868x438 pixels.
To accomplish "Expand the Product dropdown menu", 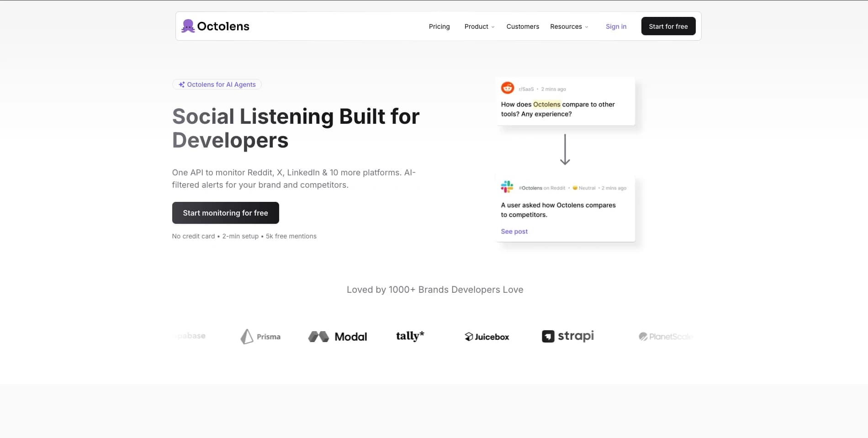I will pyautogui.click(x=479, y=26).
